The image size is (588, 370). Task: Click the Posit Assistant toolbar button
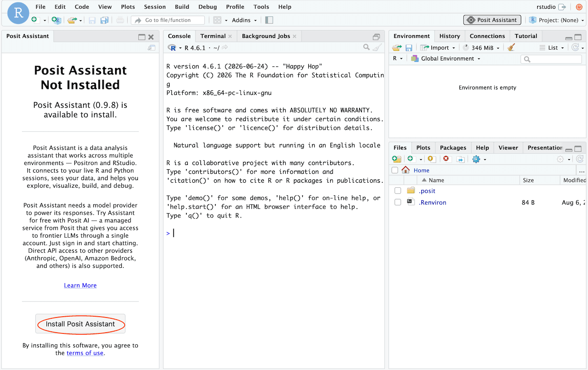pyautogui.click(x=492, y=20)
